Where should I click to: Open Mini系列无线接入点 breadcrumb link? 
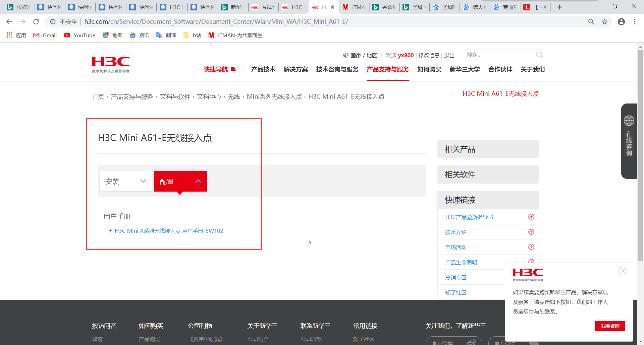point(274,97)
